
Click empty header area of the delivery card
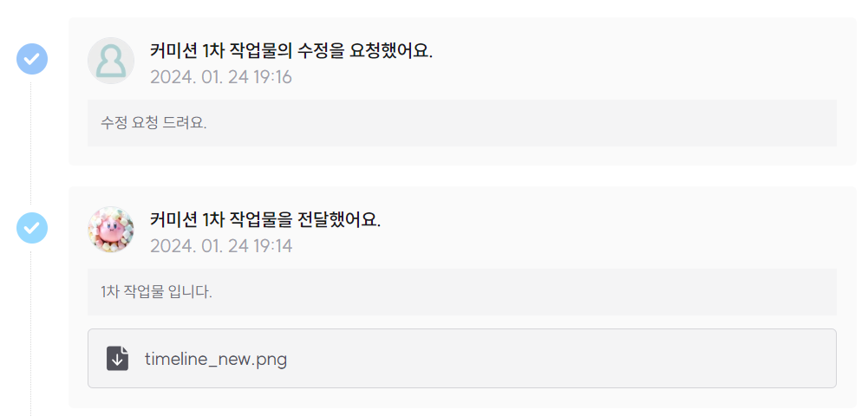650,230
